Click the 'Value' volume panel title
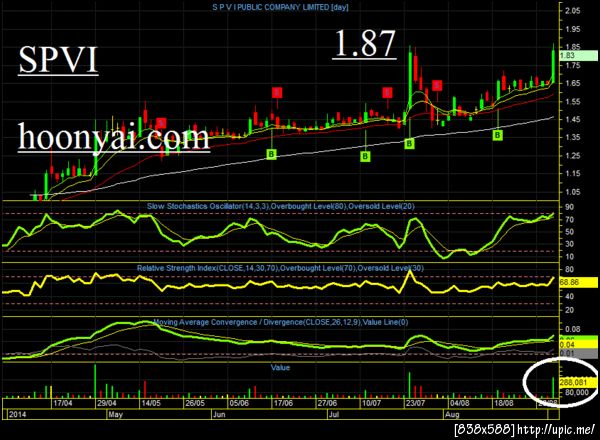 click(280, 367)
